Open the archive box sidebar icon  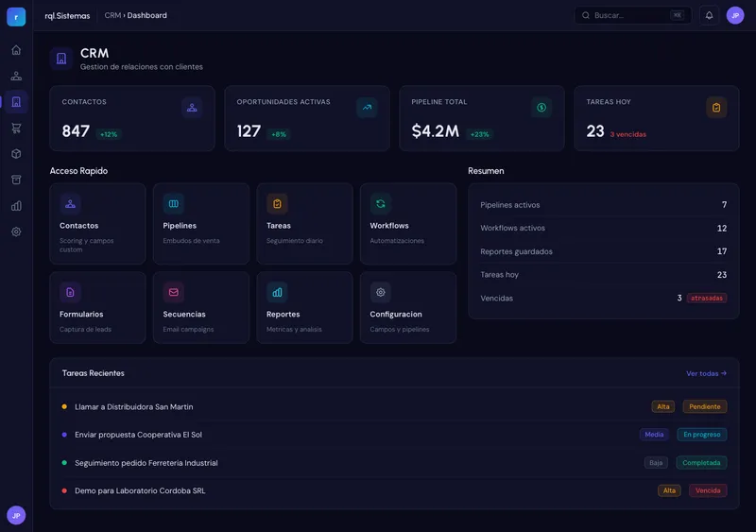pyautogui.click(x=16, y=180)
